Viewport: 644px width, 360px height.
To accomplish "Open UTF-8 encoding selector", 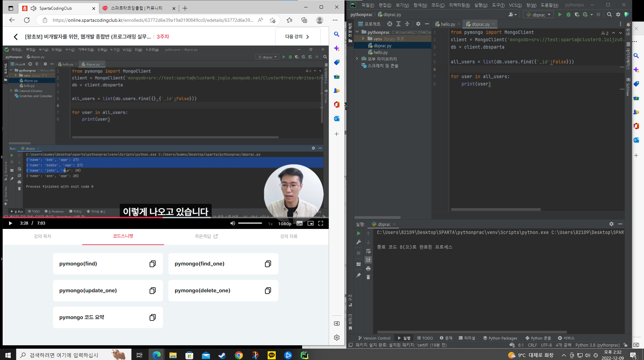I will (x=546, y=345).
